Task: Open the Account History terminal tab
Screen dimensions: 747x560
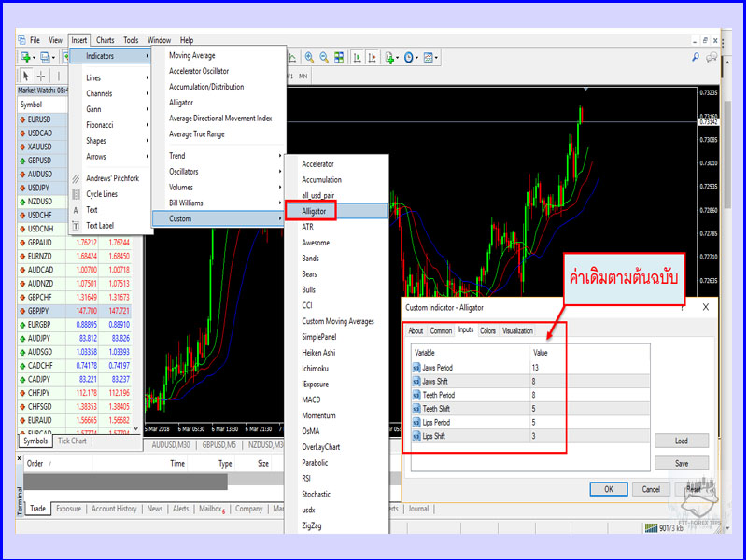Action: coord(114,509)
